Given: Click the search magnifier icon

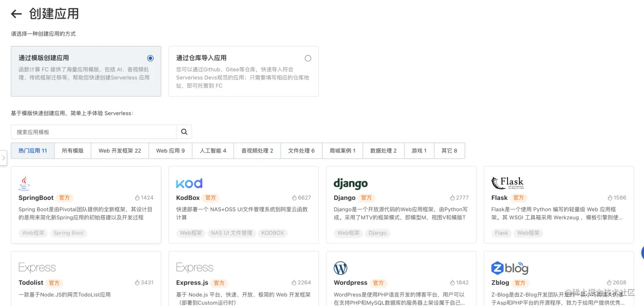Looking at the screenshot, I should (184, 132).
